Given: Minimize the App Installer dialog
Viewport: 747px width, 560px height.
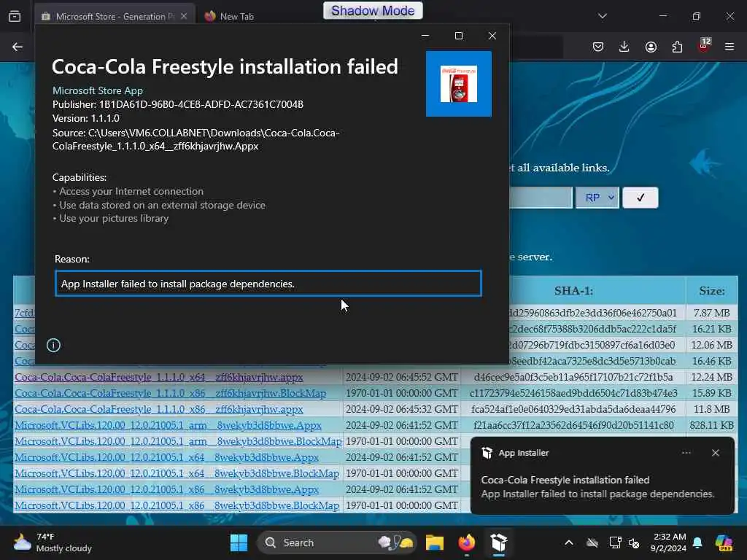Looking at the screenshot, I should click(425, 36).
